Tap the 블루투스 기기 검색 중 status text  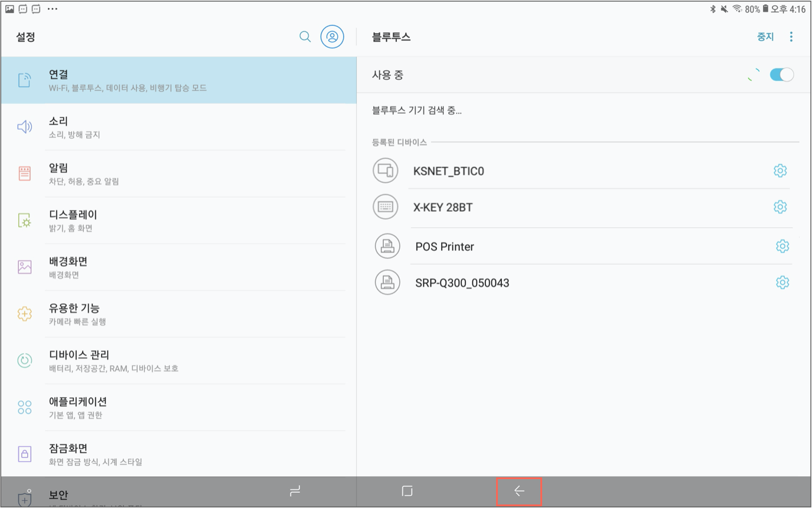click(x=417, y=110)
